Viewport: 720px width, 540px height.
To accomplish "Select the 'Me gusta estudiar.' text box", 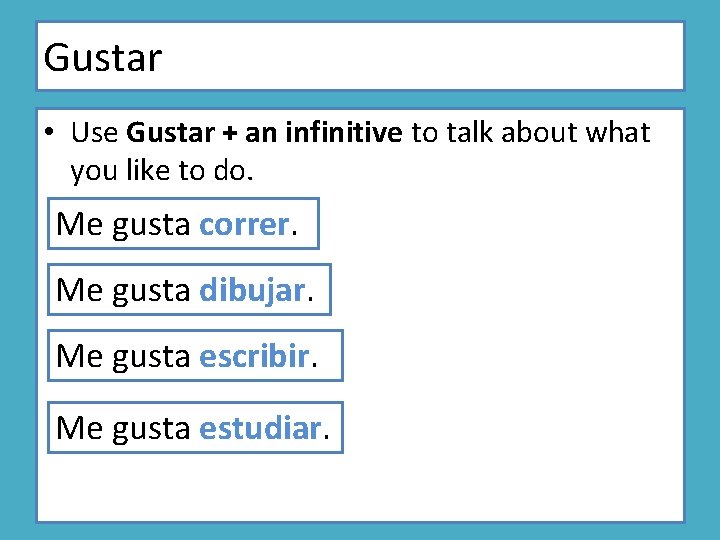I will 194,428.
